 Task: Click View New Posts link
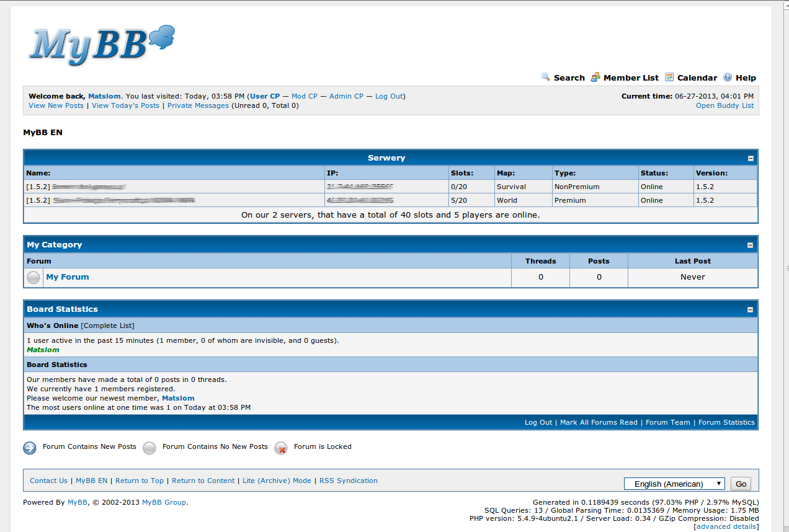tap(56, 105)
